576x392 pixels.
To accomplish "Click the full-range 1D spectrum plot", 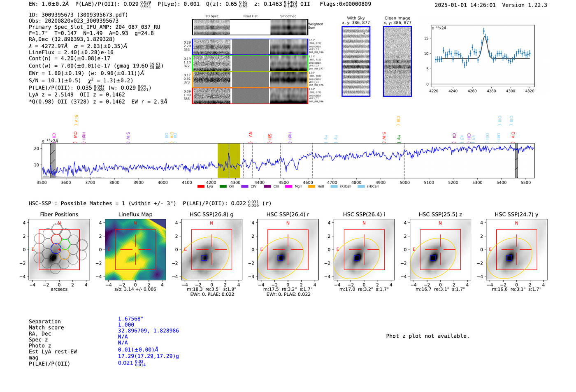I will click(288, 160).
